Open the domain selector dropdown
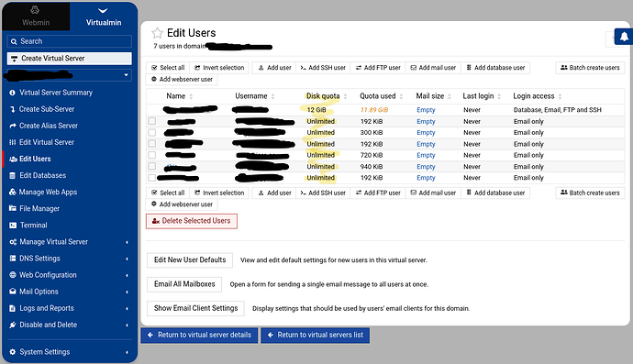 70,75
